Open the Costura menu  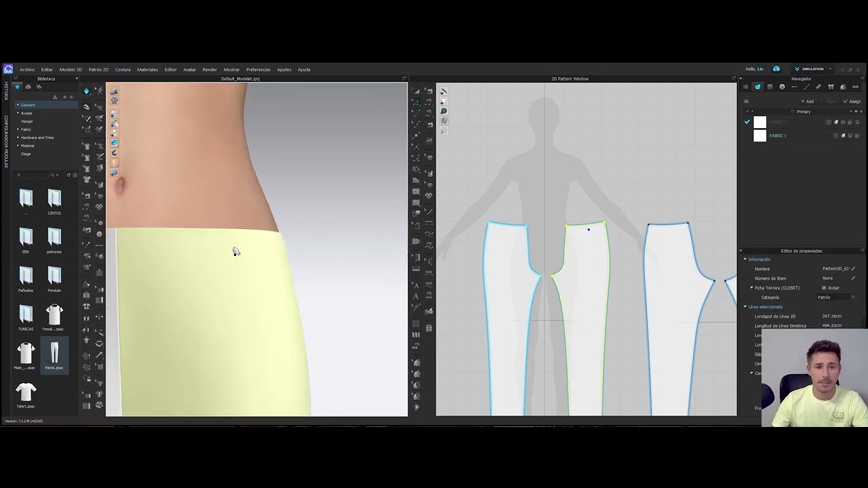coord(123,69)
